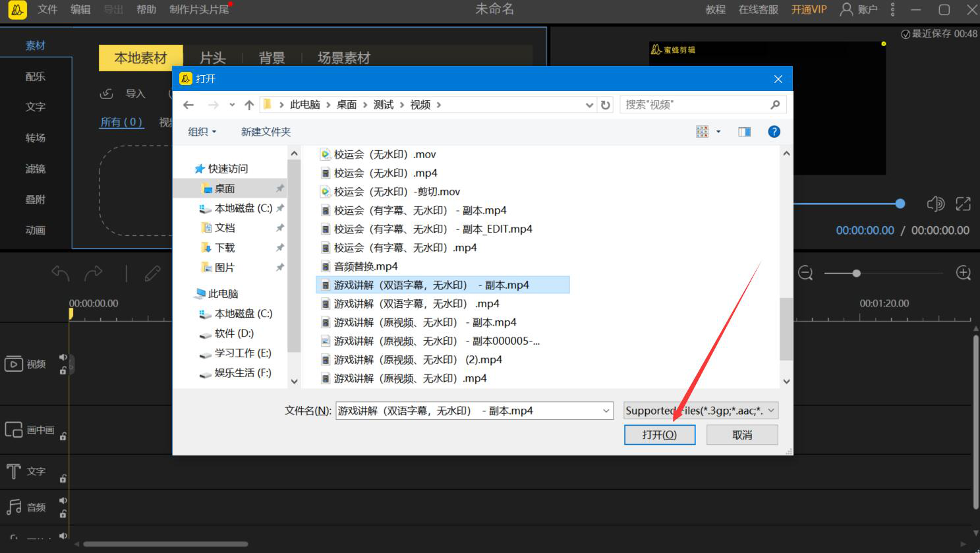
Task: Click 新建文件夹 in the dialog
Action: pyautogui.click(x=266, y=132)
